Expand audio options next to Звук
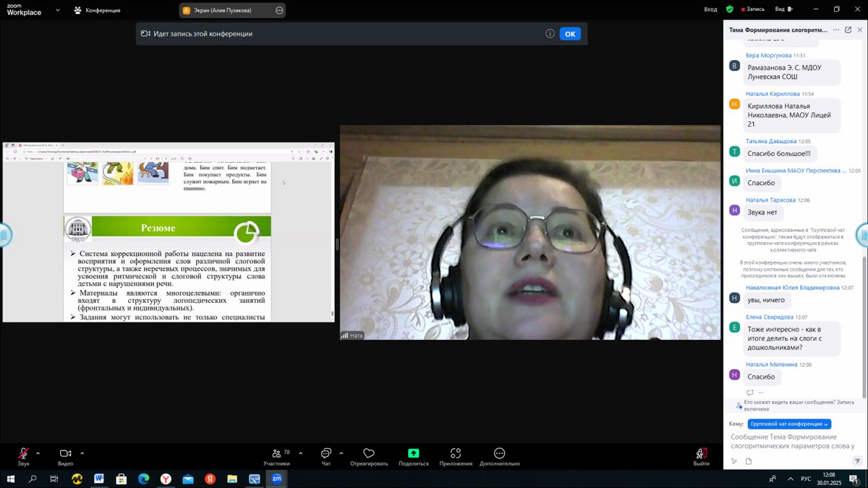The height and width of the screenshot is (488, 868). (38, 454)
